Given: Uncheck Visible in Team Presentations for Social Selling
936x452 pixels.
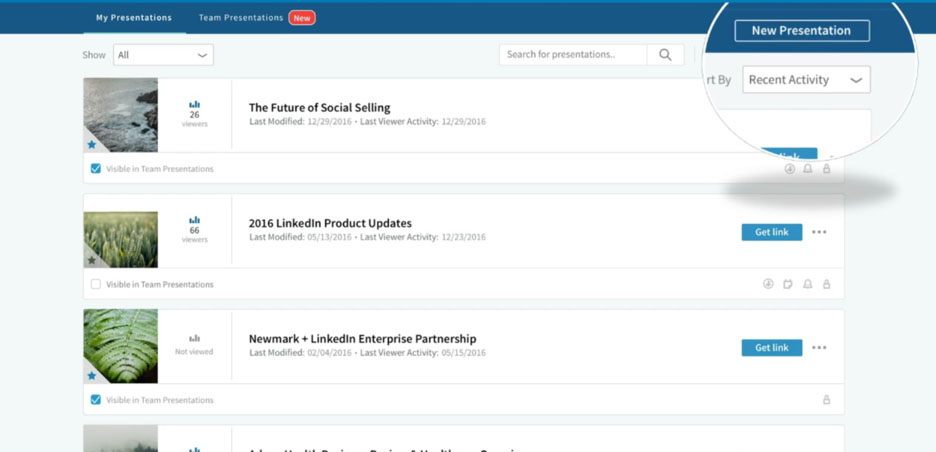Looking at the screenshot, I should 96,169.
